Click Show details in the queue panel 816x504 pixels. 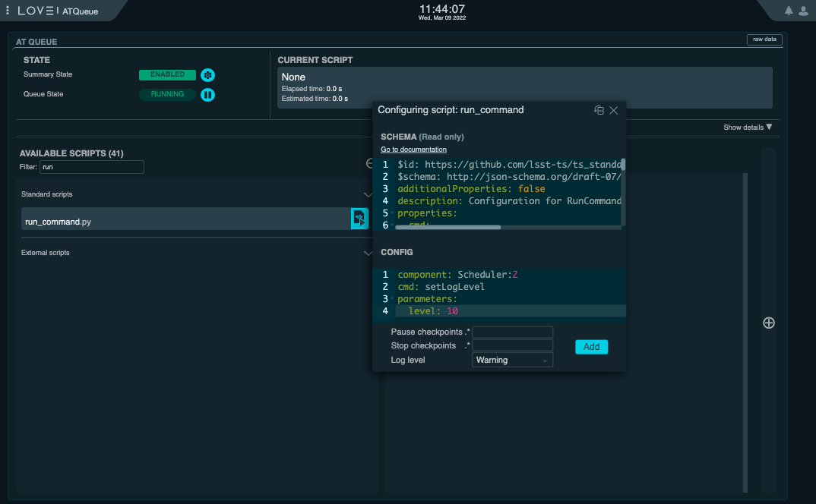click(747, 128)
